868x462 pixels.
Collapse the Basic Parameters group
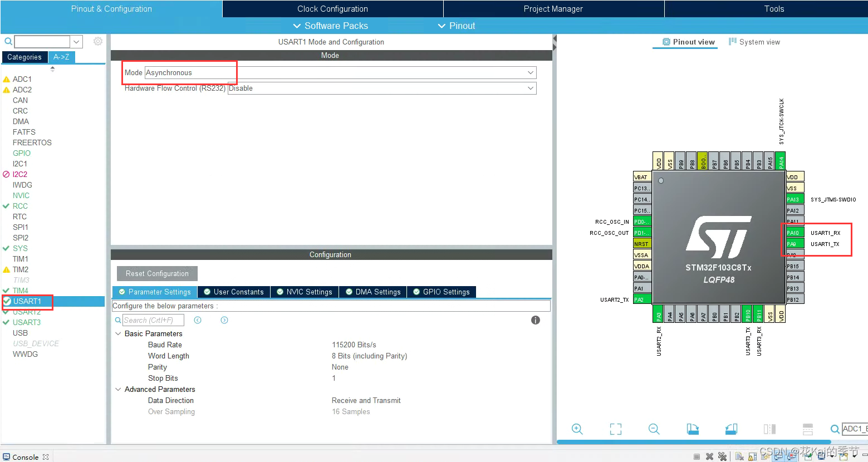118,333
